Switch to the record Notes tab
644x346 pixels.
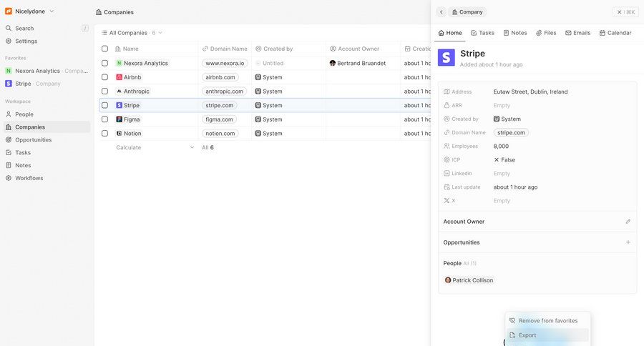[x=515, y=33]
